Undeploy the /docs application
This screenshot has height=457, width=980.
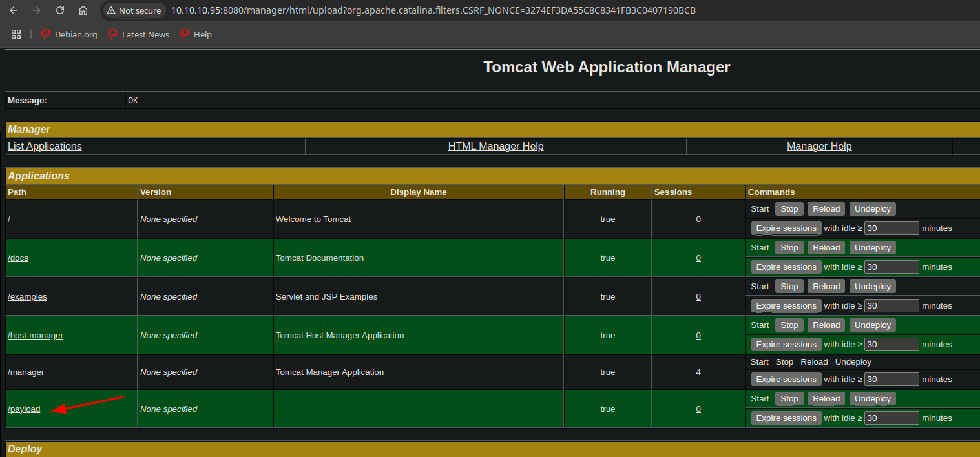click(873, 247)
